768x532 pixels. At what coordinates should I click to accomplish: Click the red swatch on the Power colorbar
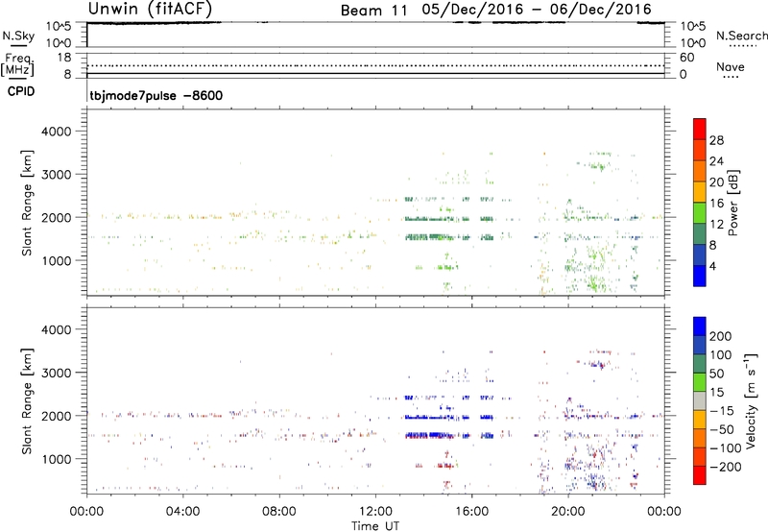click(x=700, y=130)
